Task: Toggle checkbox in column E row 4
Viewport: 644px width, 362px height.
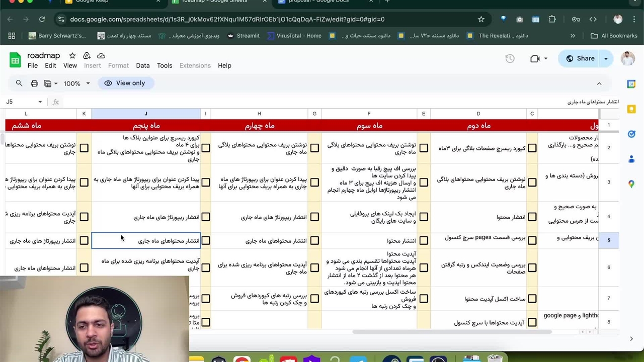Action: pos(424,217)
